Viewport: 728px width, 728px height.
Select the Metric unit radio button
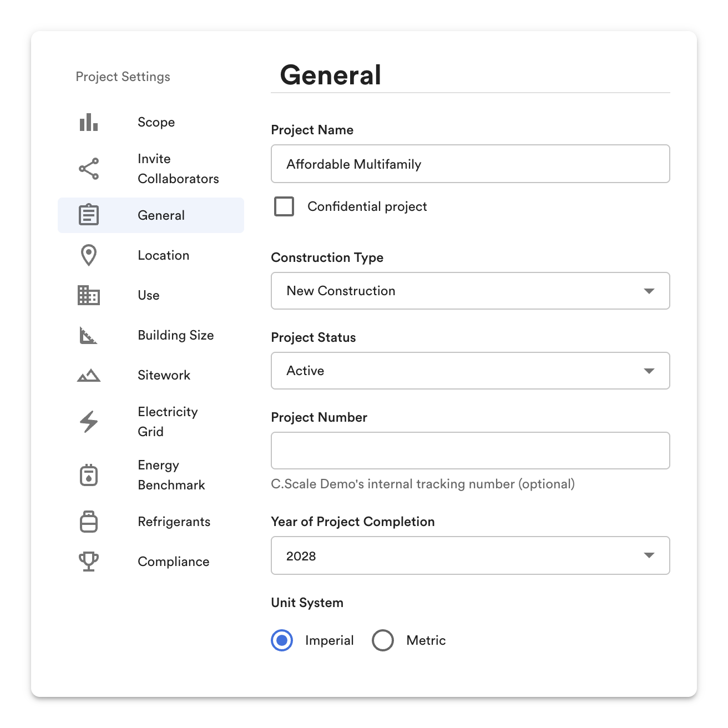(x=383, y=640)
